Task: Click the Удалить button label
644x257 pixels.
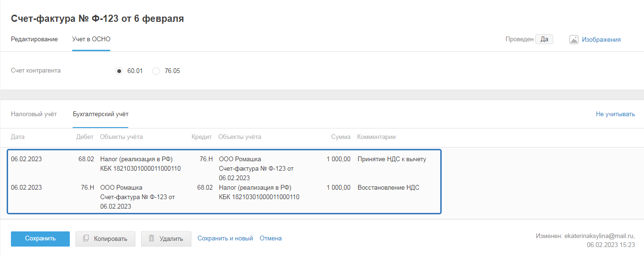Action: tap(171, 239)
